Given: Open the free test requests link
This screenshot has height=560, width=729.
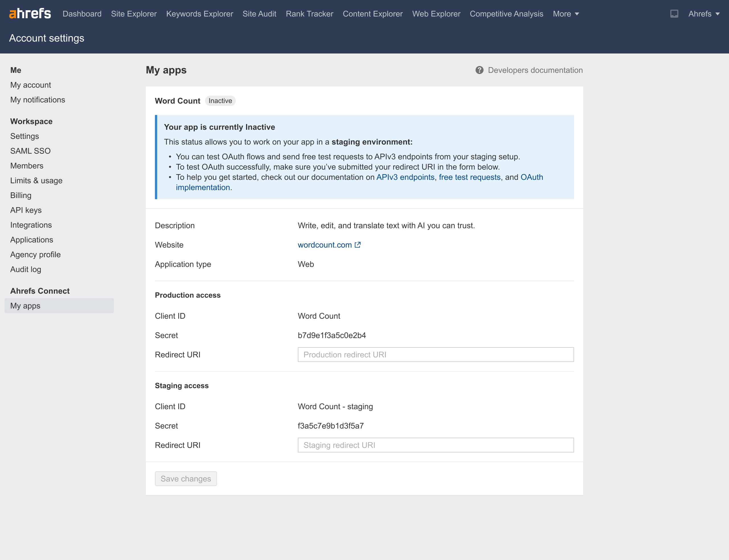Looking at the screenshot, I should (x=469, y=177).
